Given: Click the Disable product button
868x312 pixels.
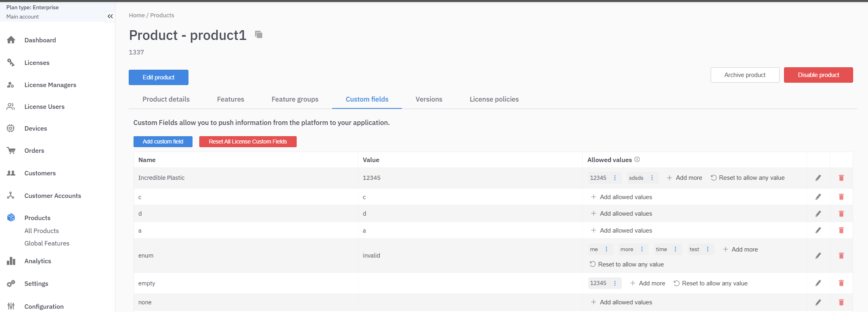Looking at the screenshot, I should click(818, 75).
